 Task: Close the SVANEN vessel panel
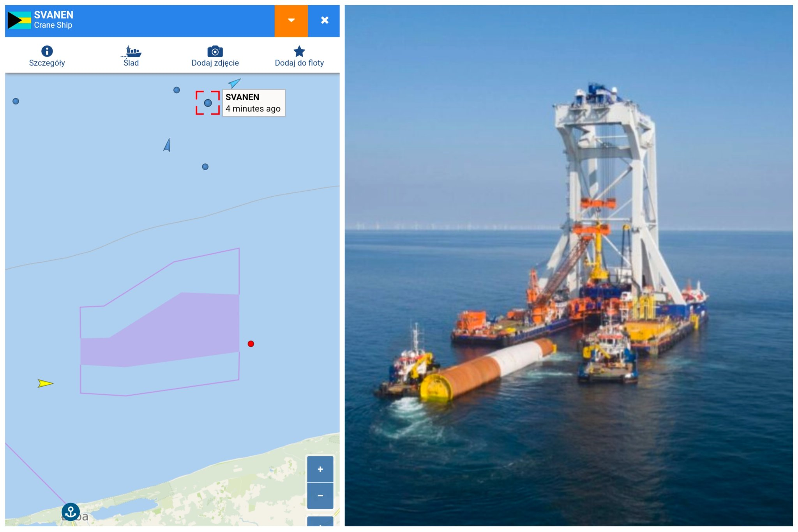(324, 21)
